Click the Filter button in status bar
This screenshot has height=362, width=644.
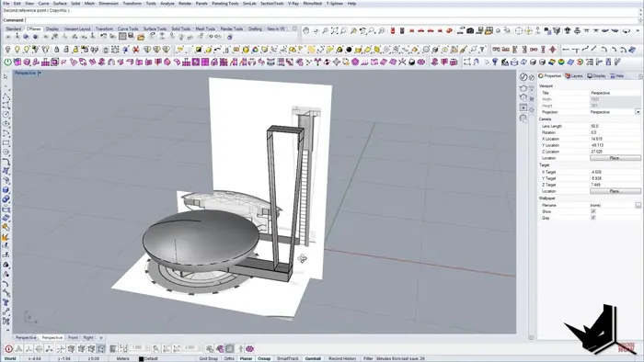pos(368,358)
